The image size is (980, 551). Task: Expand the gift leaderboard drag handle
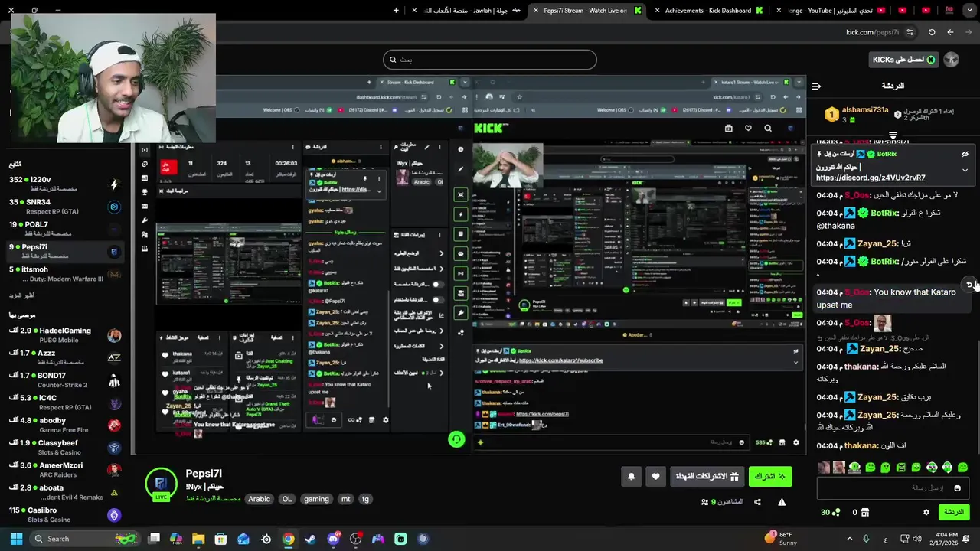pyautogui.click(x=893, y=135)
